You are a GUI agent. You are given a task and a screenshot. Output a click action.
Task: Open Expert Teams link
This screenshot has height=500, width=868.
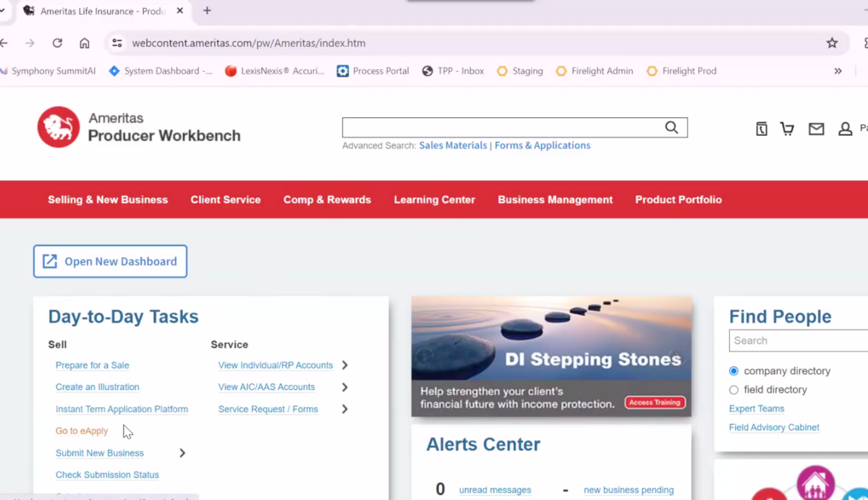pyautogui.click(x=757, y=409)
